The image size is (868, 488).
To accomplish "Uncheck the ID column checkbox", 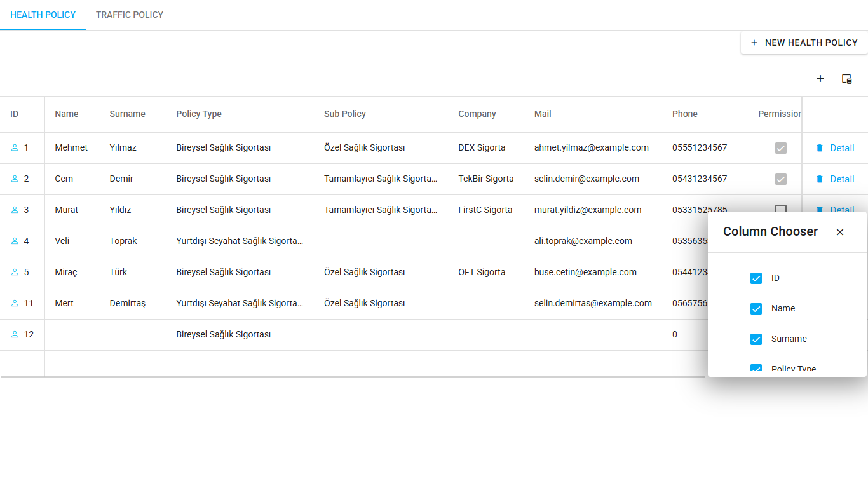I will tap(756, 278).
